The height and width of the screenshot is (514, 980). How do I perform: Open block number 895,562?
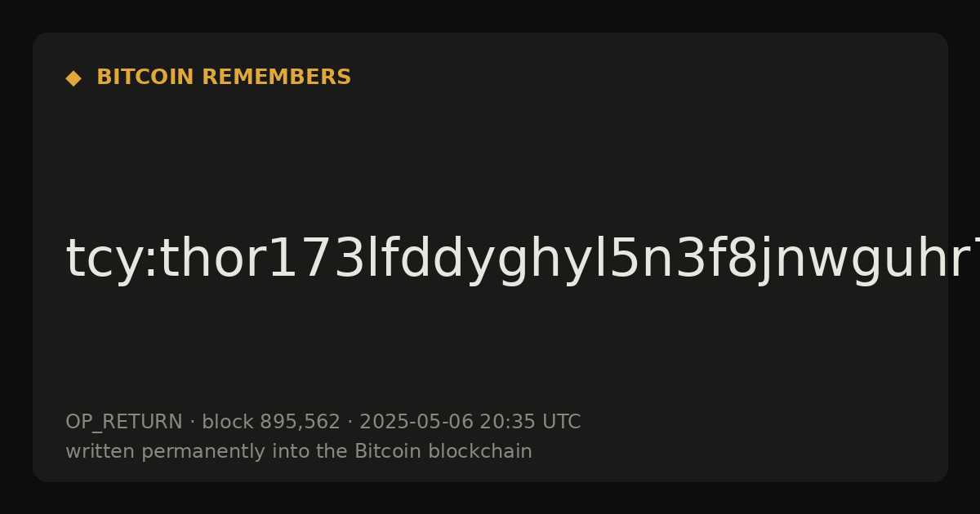coord(300,423)
